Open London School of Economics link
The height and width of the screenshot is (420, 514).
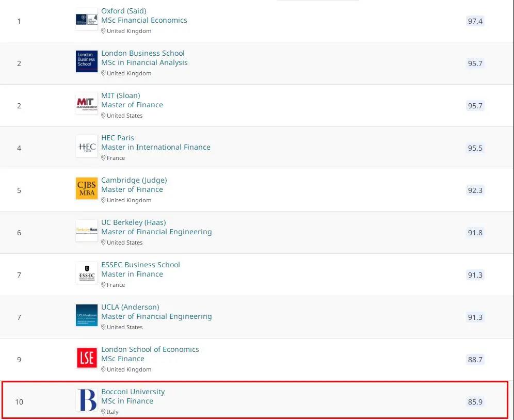[x=150, y=349]
